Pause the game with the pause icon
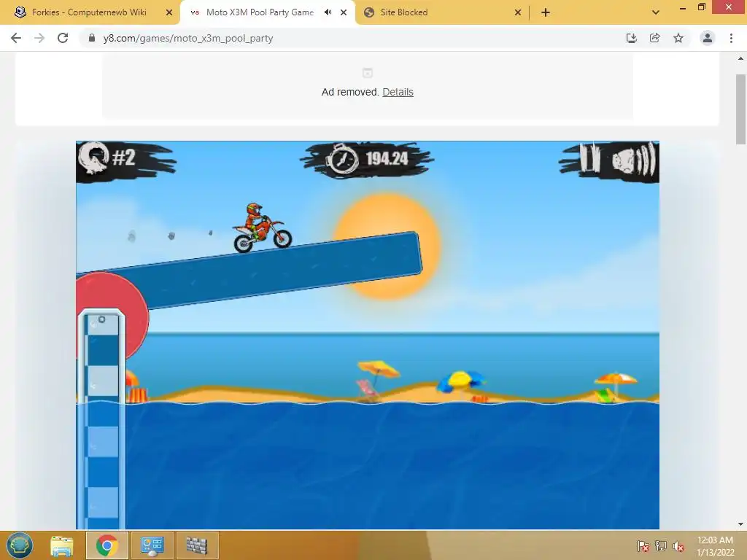 589,158
